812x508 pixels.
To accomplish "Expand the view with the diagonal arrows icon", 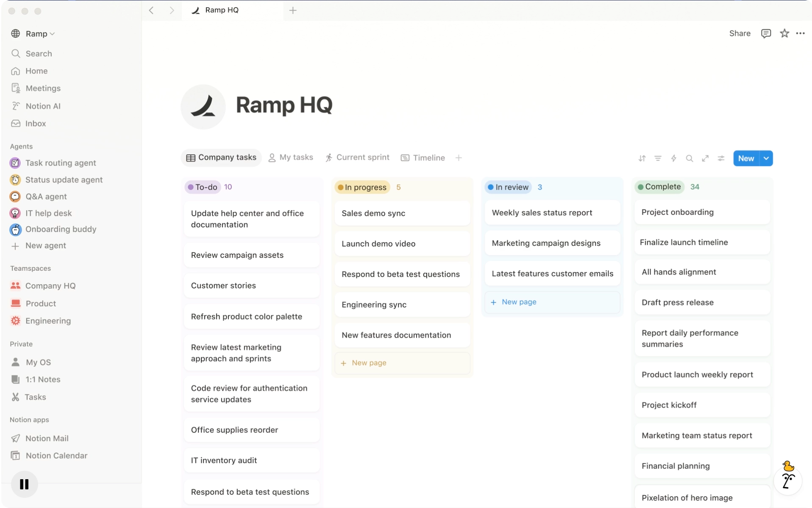I will tap(705, 158).
